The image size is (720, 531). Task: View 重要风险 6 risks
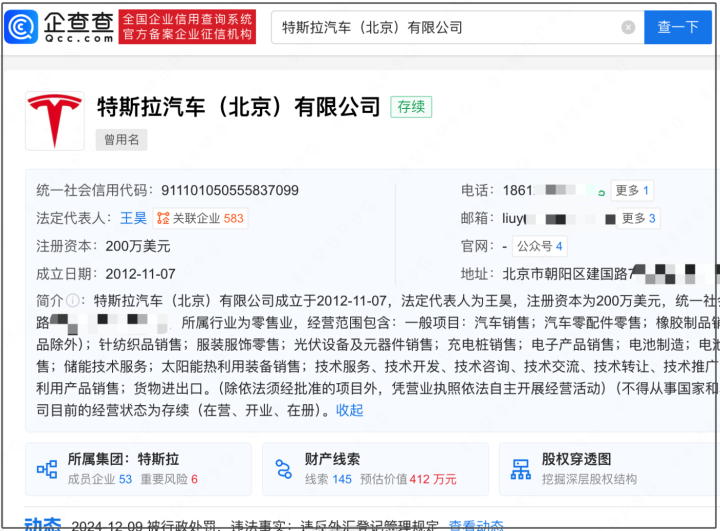pos(169,480)
